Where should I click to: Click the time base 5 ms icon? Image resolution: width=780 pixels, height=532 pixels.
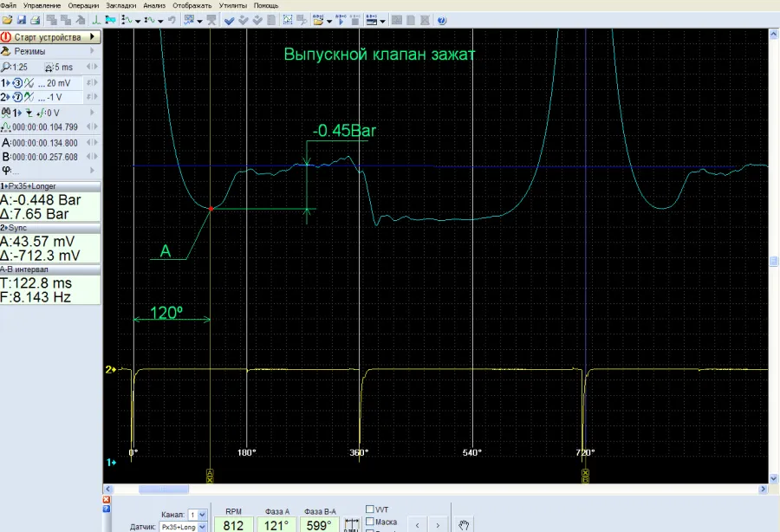pos(49,67)
